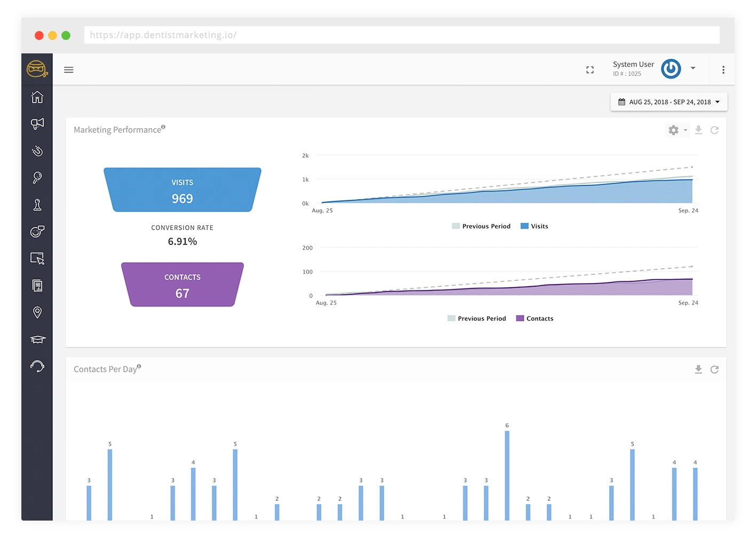756x543 pixels.
Task: Expand the System User account dropdown arrow
Action: click(x=693, y=68)
